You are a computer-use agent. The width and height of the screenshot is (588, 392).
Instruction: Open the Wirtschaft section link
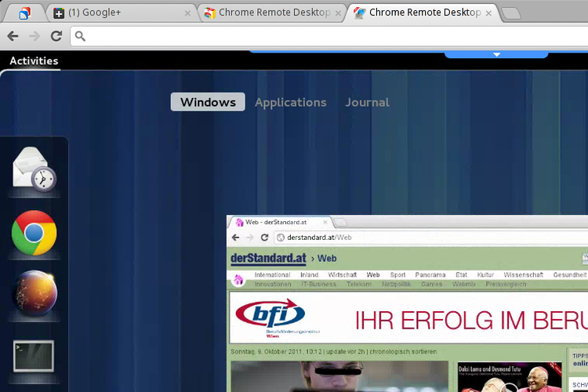[342, 275]
